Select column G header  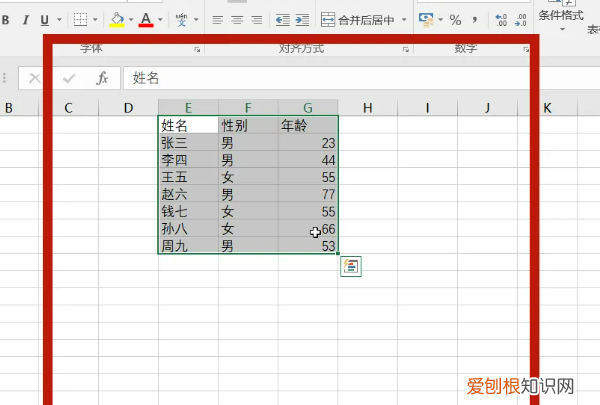pos(308,108)
